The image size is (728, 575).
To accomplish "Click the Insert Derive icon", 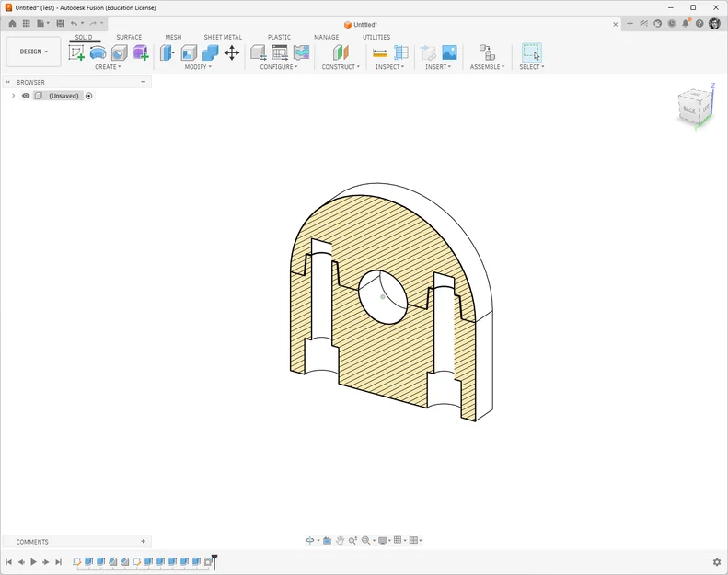I will [428, 52].
